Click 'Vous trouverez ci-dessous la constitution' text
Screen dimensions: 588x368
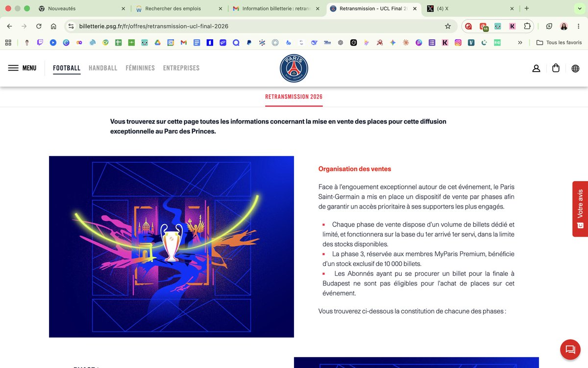pos(412,311)
